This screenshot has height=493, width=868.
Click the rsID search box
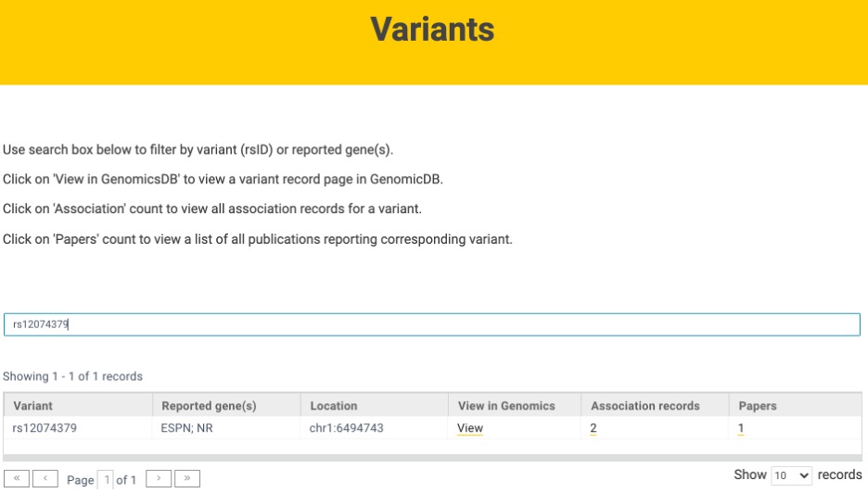(x=432, y=324)
